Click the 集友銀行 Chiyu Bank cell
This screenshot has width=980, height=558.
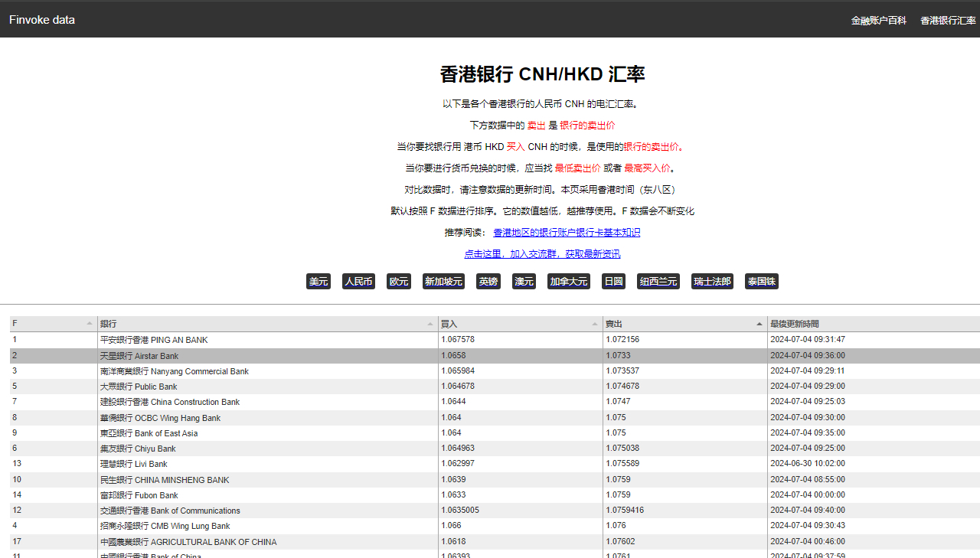point(267,449)
